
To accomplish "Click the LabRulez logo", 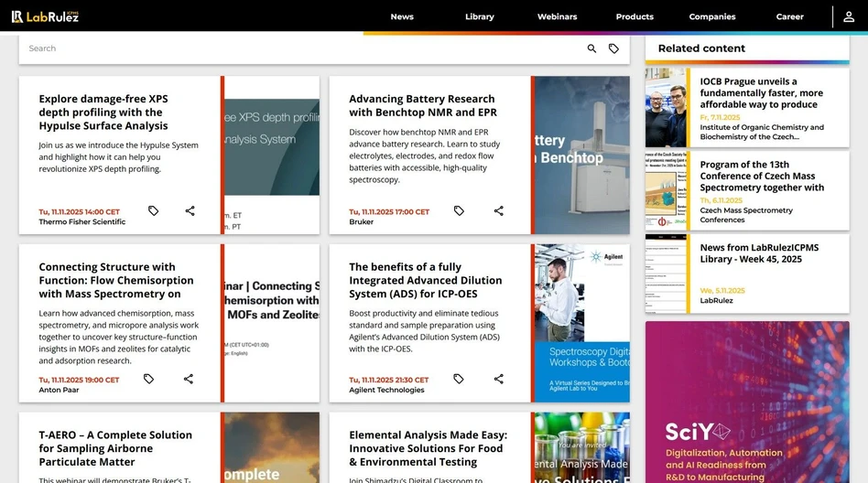I will (x=46, y=16).
